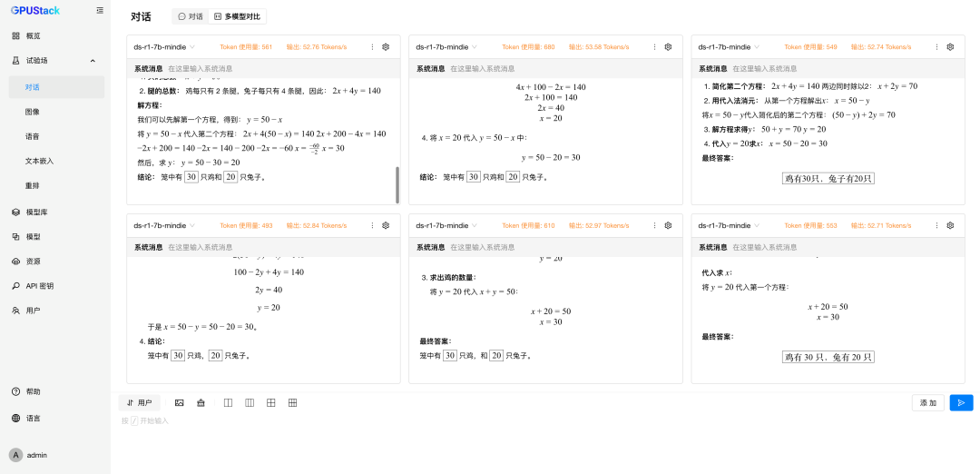Switch to six-panel grid layout
This screenshot has height=474, width=980.
(292, 402)
